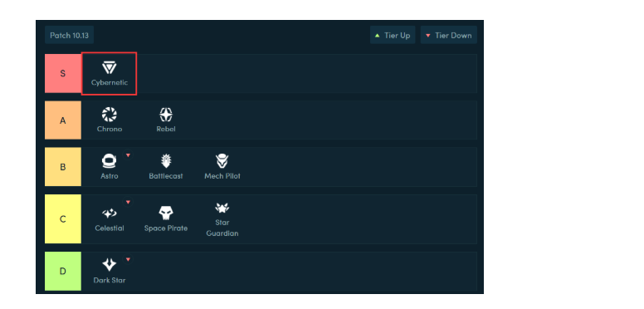Open the Battlecast trait icon
The width and height of the screenshot is (644, 309).
[x=166, y=161]
